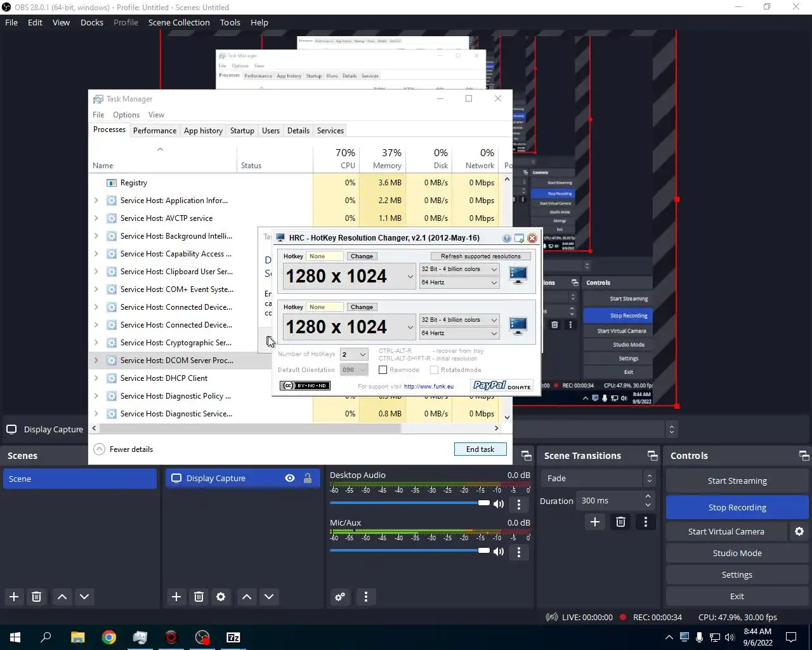This screenshot has height=650, width=812.
Task: Open the www.funk.eu link in HRC
Action: [429, 386]
